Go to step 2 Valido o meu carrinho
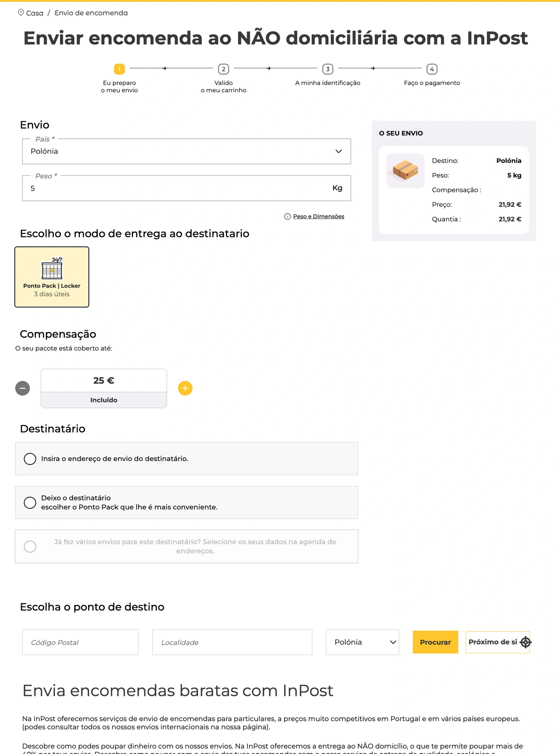The height and width of the screenshot is (754, 560). [x=224, y=78]
